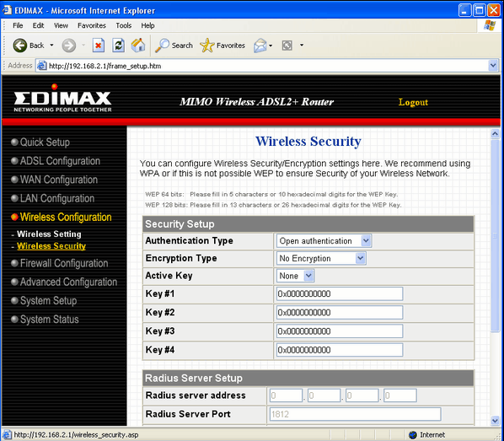Screen dimensions: 504x441
Task: Click the browser Back arrow icon
Action: [19, 46]
